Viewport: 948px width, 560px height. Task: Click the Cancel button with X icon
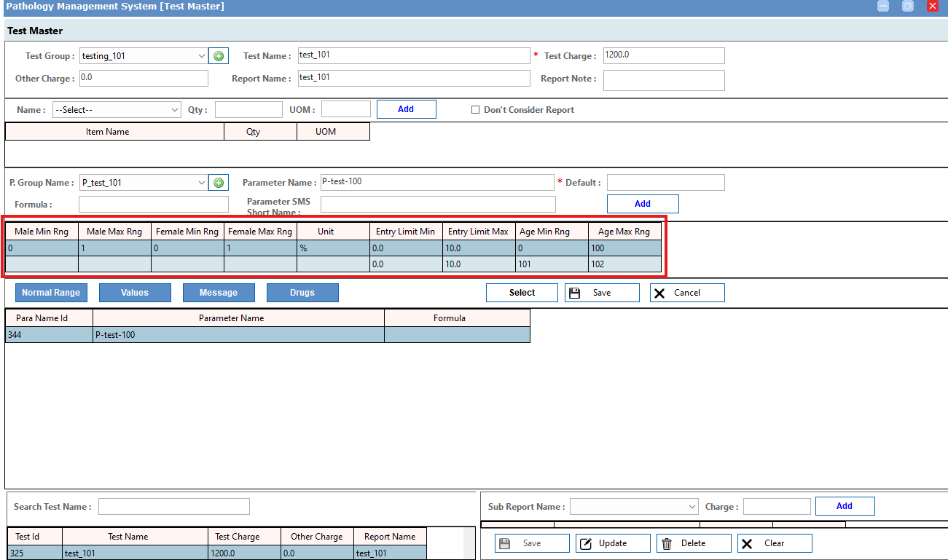(686, 293)
